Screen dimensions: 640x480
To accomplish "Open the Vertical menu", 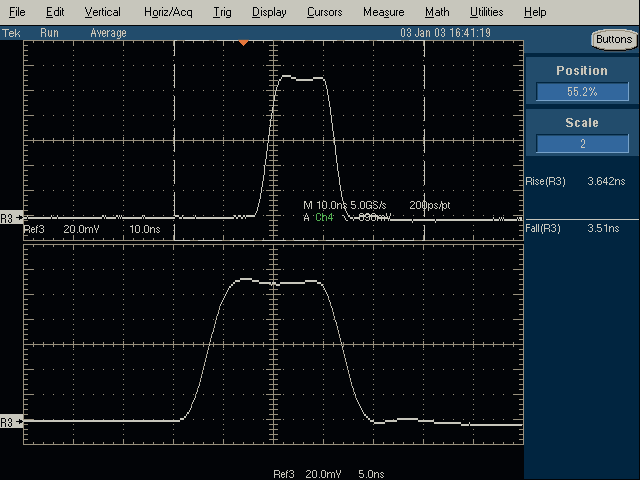I will (x=102, y=12).
